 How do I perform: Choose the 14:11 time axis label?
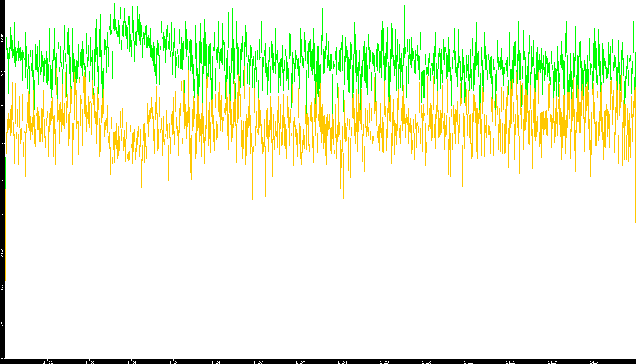[x=468, y=362]
